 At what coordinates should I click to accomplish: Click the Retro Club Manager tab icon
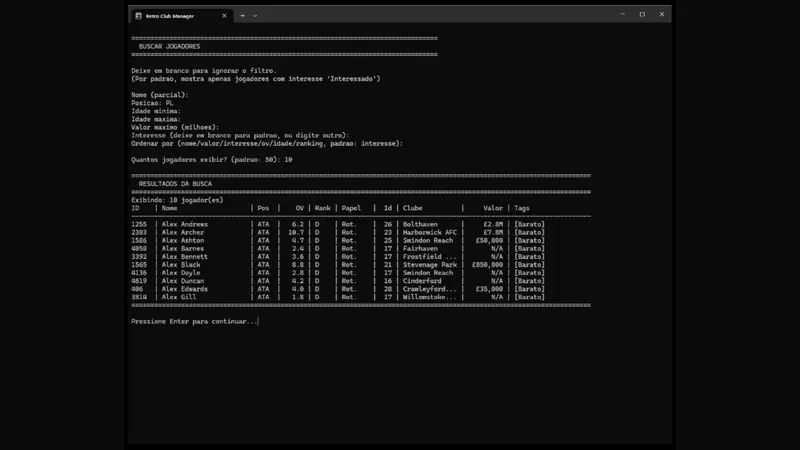[x=138, y=16]
